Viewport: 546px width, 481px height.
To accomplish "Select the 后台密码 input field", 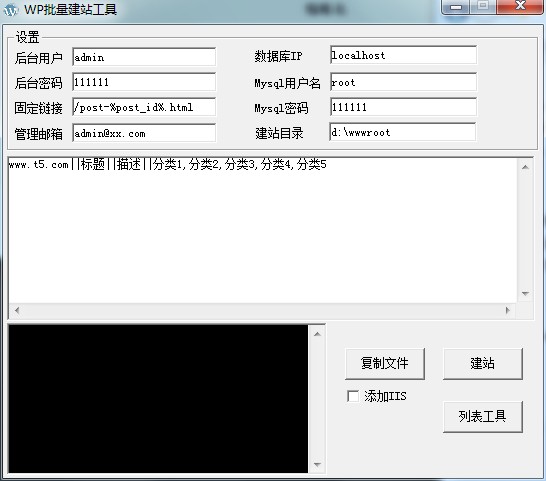I will (x=144, y=82).
